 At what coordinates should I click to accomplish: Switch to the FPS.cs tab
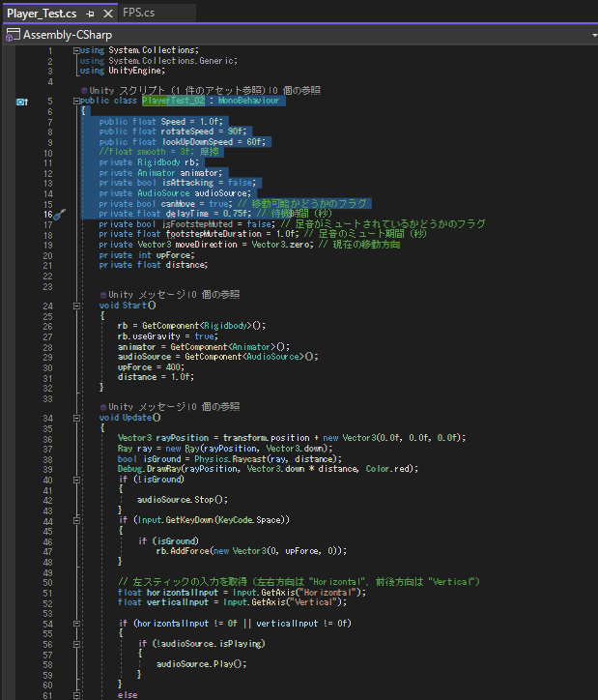coord(138,13)
